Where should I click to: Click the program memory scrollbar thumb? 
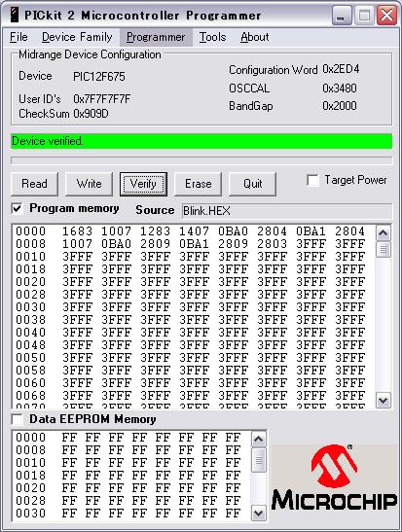[x=383, y=249]
